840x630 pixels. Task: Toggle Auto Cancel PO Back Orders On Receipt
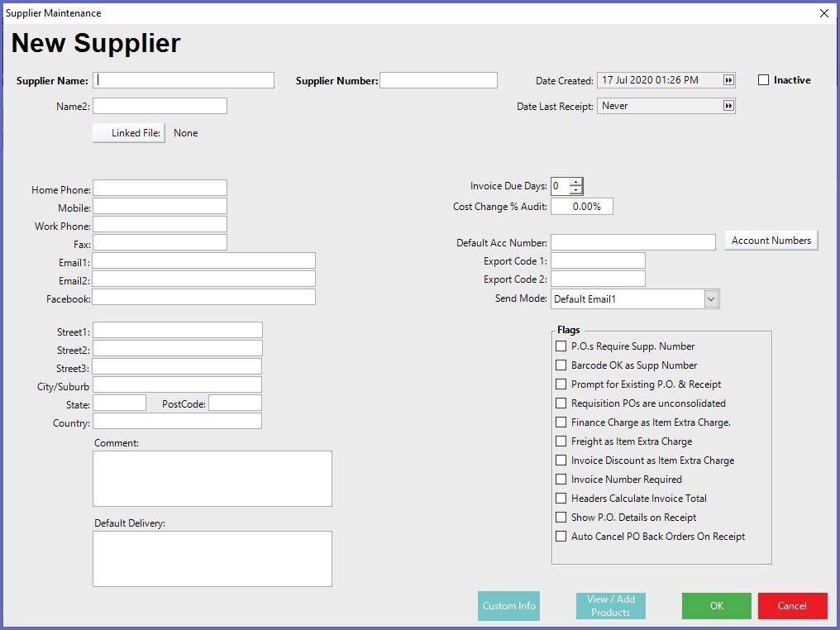click(x=561, y=537)
